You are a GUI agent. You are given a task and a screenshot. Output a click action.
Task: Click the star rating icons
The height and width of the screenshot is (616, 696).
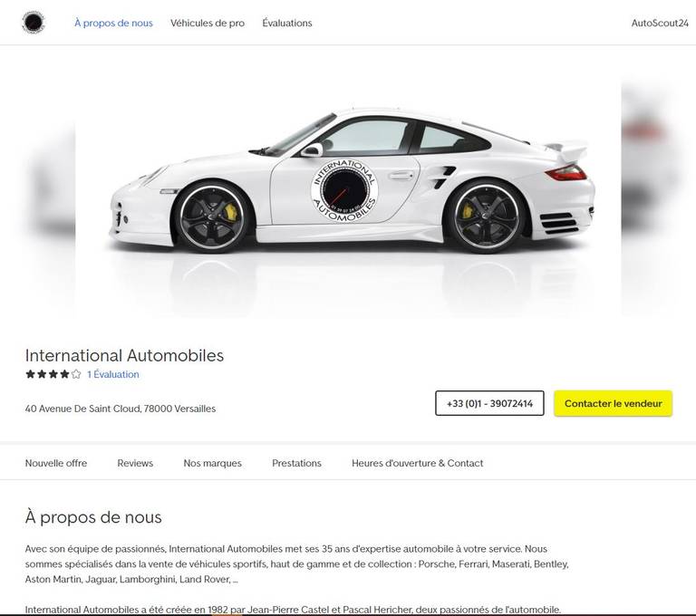(x=53, y=374)
